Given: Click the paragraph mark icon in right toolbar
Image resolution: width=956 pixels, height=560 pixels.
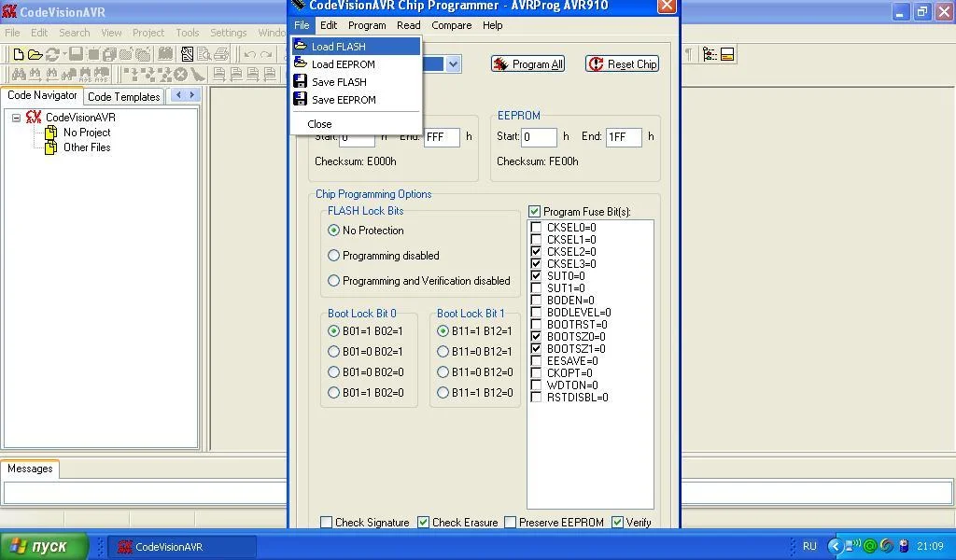Looking at the screenshot, I should coord(688,54).
